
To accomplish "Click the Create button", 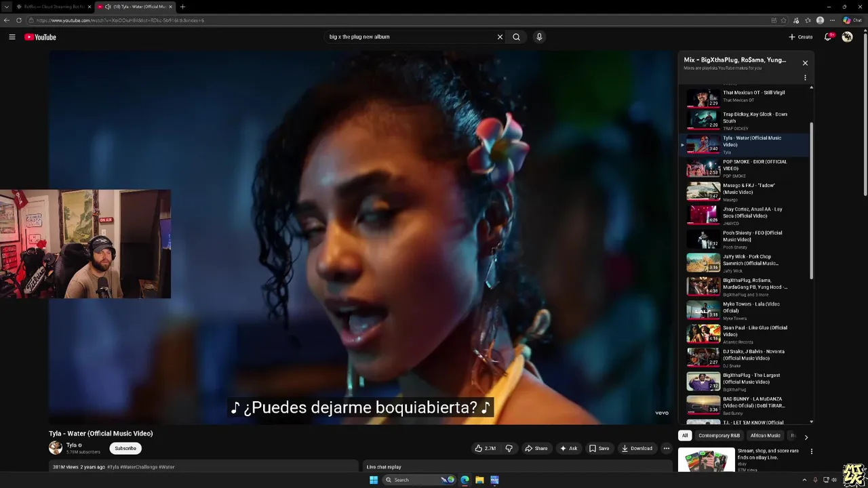I will point(800,37).
